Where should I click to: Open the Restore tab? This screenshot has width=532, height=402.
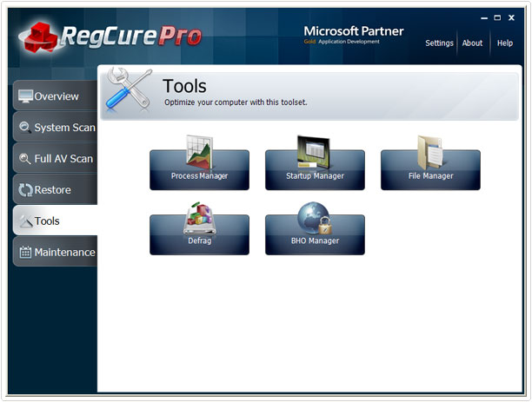(55, 189)
